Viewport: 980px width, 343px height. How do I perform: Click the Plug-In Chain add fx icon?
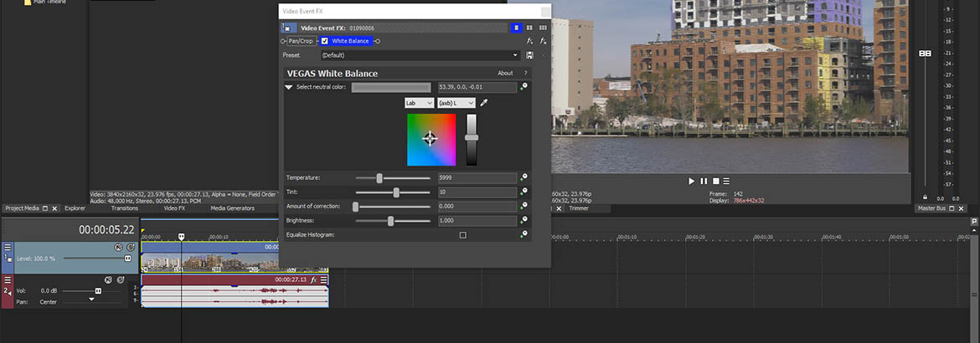530,41
